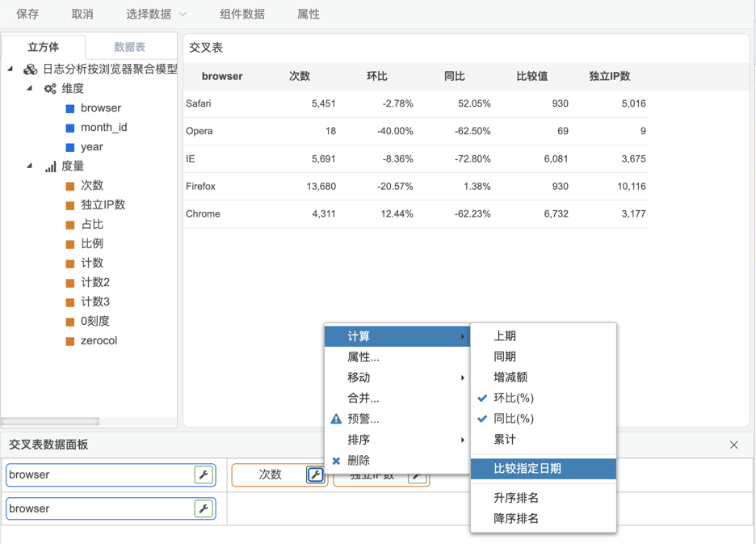Click wrench icon on first browser field
756x544 pixels.
pos(204,475)
